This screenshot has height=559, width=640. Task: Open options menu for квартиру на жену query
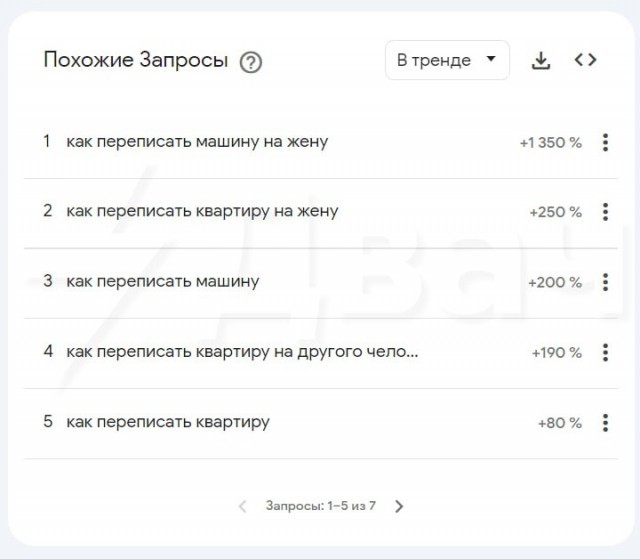605,212
